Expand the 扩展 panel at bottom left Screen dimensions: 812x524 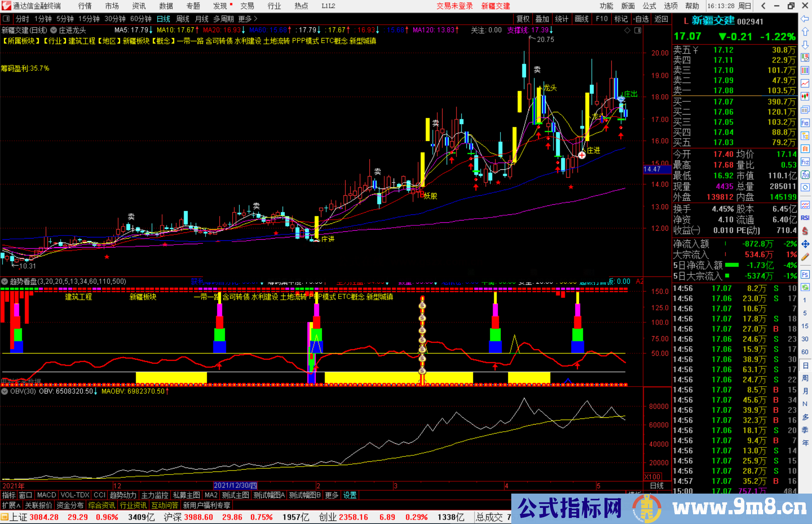click(11, 505)
